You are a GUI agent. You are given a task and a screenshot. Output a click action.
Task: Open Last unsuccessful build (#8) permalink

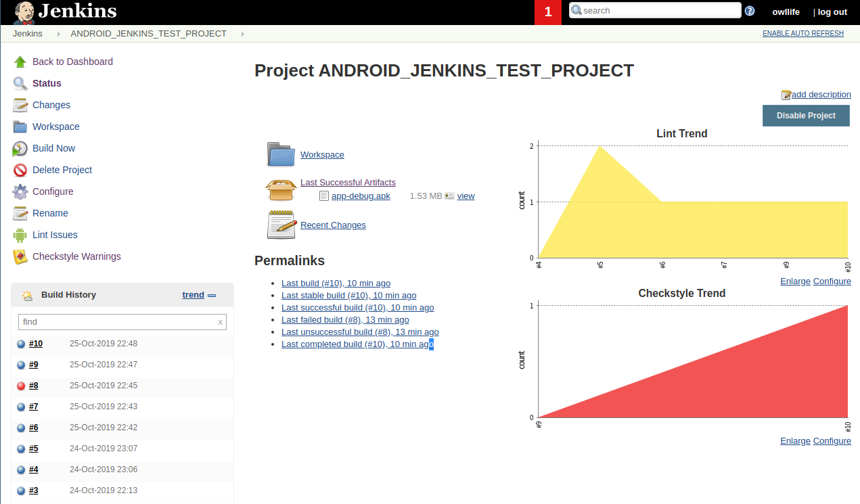click(360, 332)
